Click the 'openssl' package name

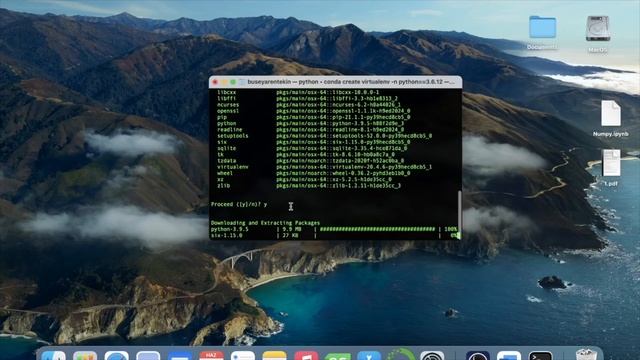point(228,111)
